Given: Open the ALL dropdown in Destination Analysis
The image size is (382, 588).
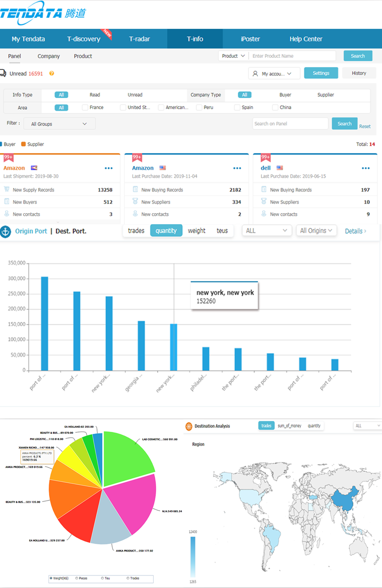Looking at the screenshot, I should click(x=367, y=426).
